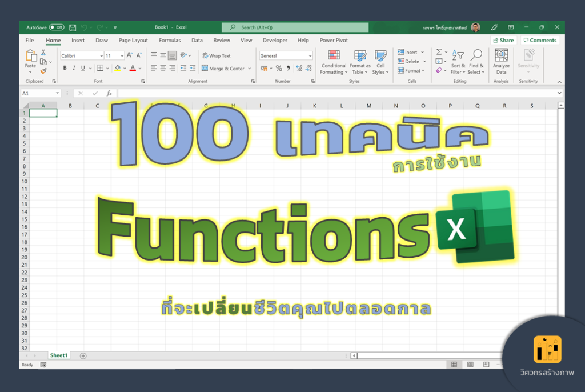This screenshot has height=392, width=585.
Task: Decrease font size with smaller A
Action: point(139,55)
